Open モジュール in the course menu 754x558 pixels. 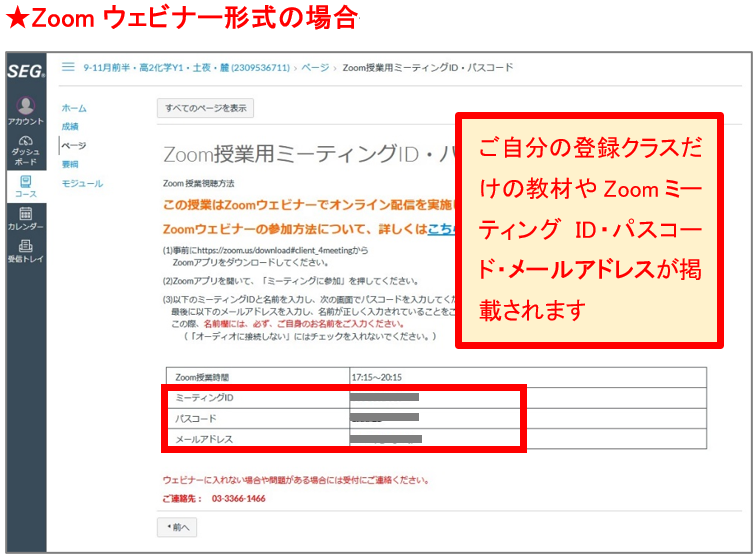click(x=82, y=184)
